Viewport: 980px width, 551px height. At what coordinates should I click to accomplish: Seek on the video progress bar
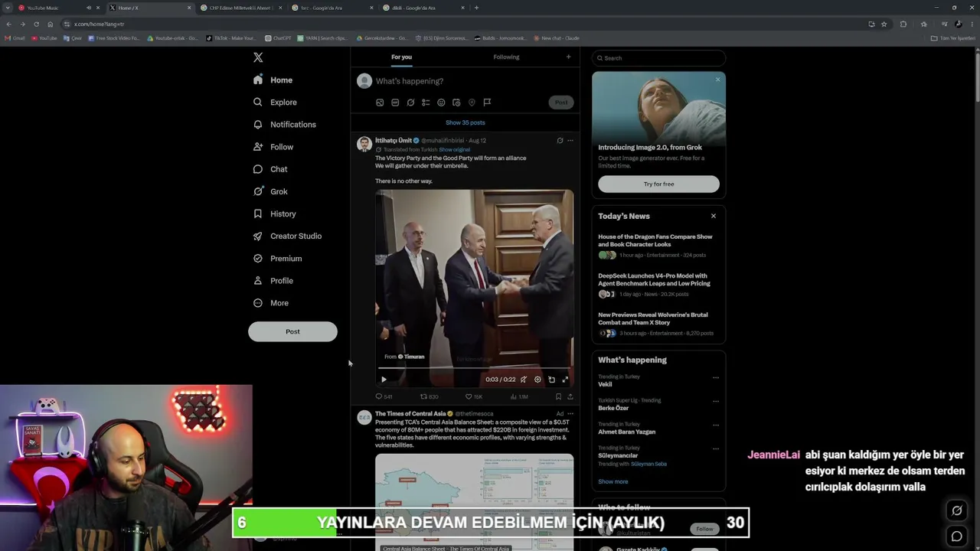tap(475, 368)
